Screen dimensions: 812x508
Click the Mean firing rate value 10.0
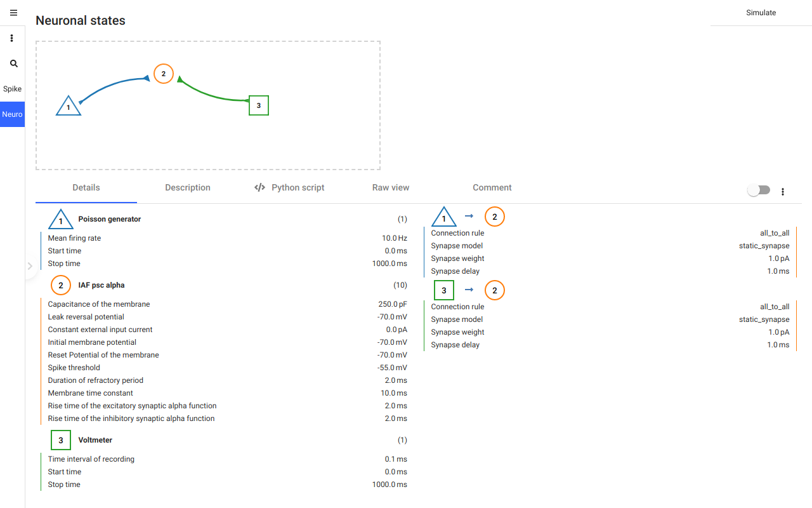[388, 238]
